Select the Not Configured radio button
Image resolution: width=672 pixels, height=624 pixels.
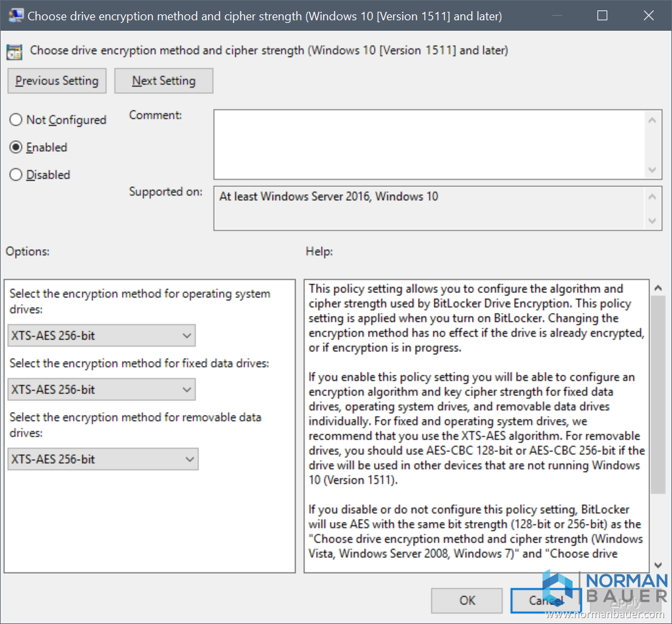point(16,120)
